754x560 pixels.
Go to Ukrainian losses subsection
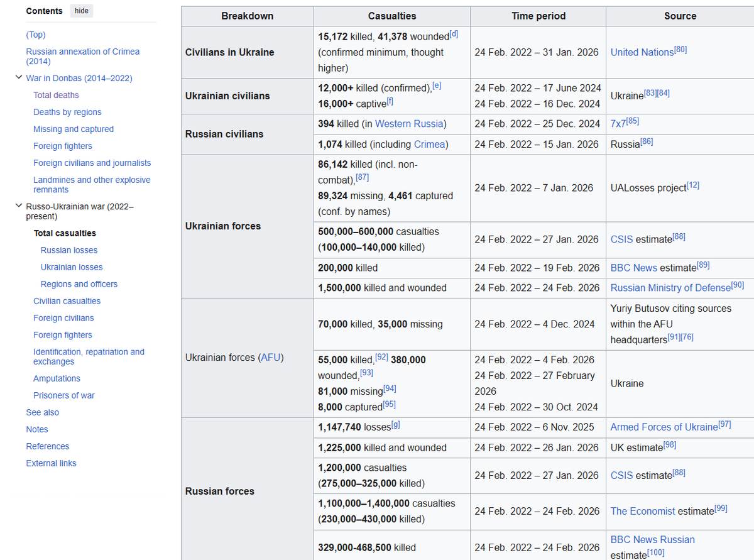(72, 267)
